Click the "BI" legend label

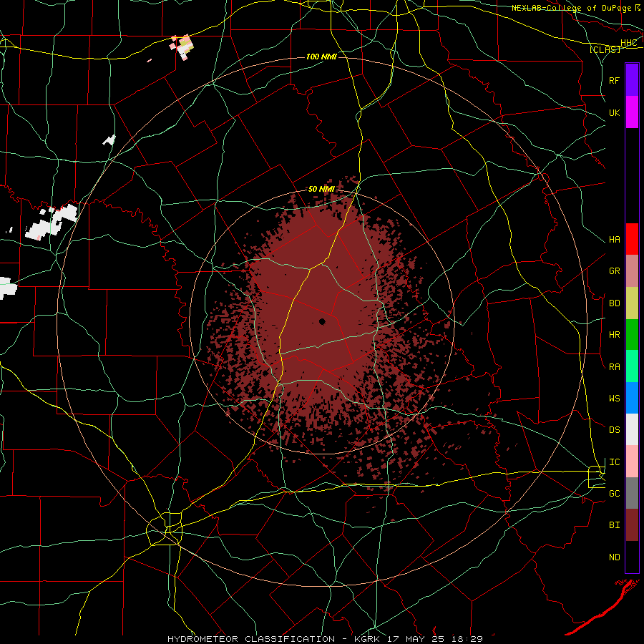pyautogui.click(x=614, y=525)
